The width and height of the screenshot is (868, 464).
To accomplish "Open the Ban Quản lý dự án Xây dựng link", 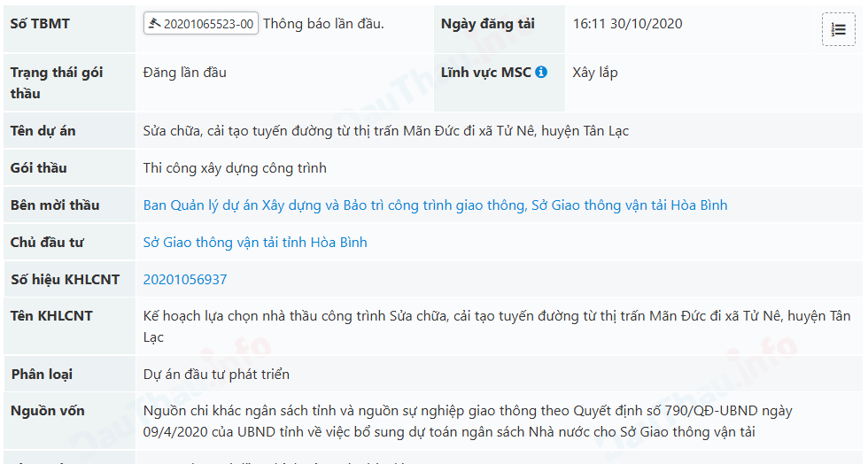I will click(435, 205).
